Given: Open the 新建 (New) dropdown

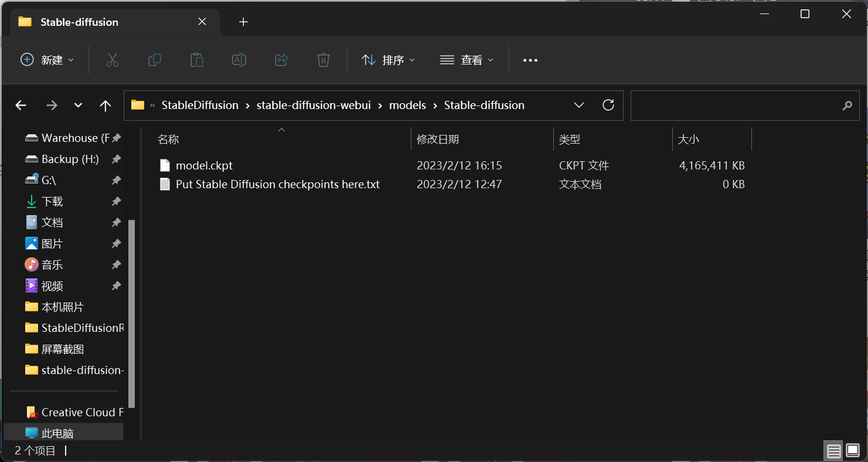Looking at the screenshot, I should (47, 60).
